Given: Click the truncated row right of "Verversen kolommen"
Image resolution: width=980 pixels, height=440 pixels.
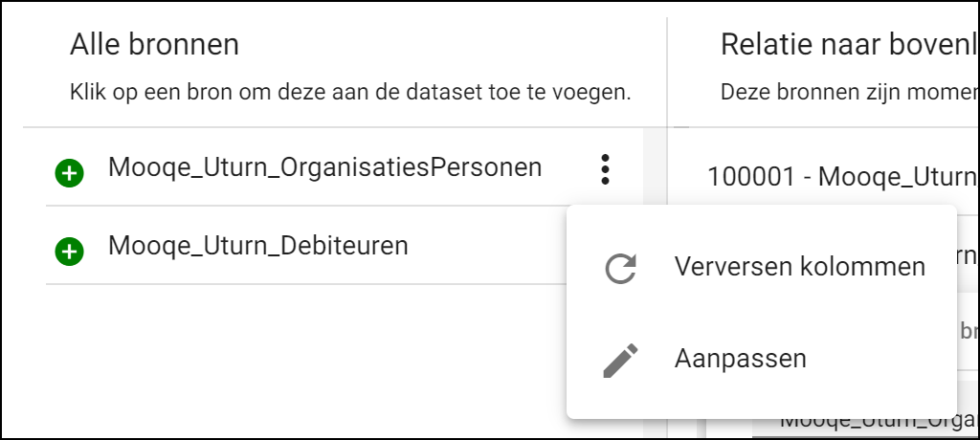Looking at the screenshot, I should pos(967,258).
